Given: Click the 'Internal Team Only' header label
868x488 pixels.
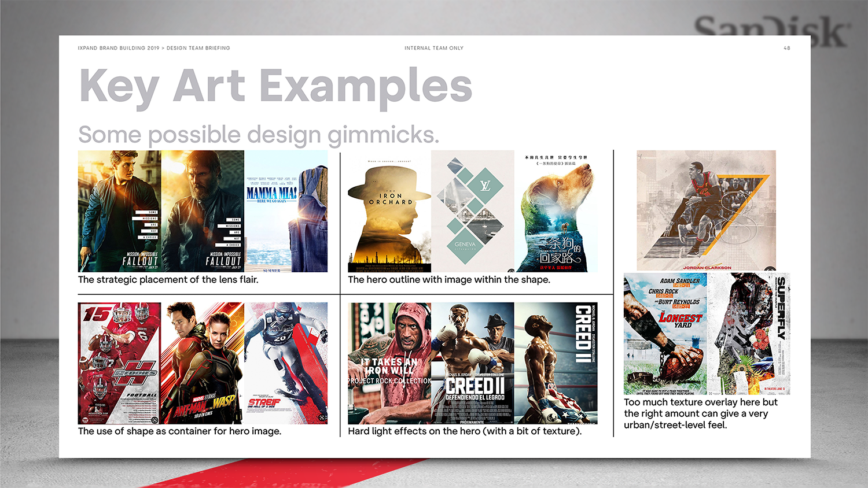Looking at the screenshot, I should 434,48.
